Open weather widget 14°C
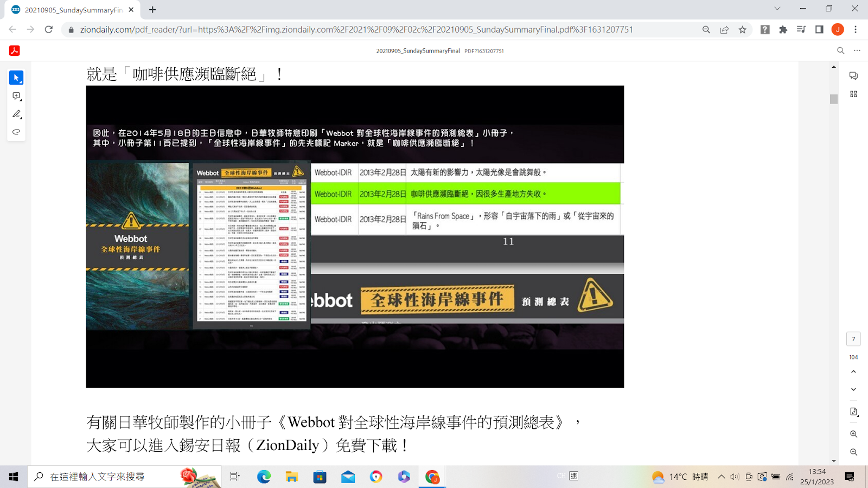 680,477
